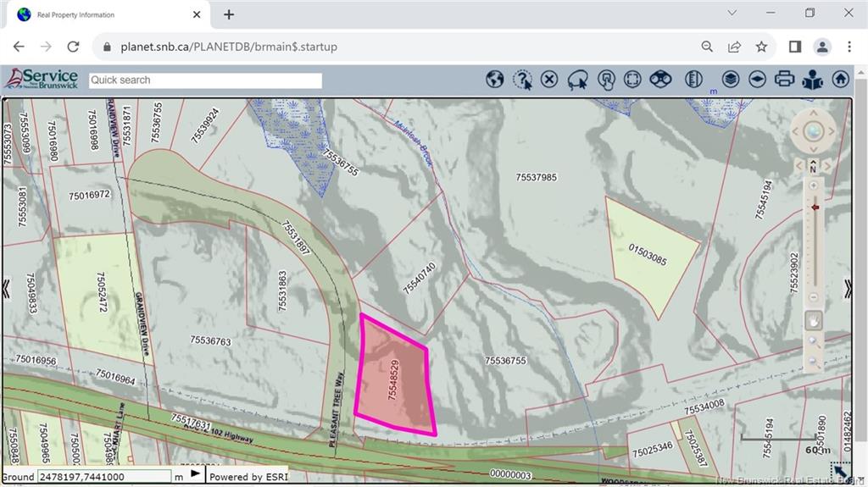
Task: Pan map north with compass up arrow
Action: (x=813, y=113)
